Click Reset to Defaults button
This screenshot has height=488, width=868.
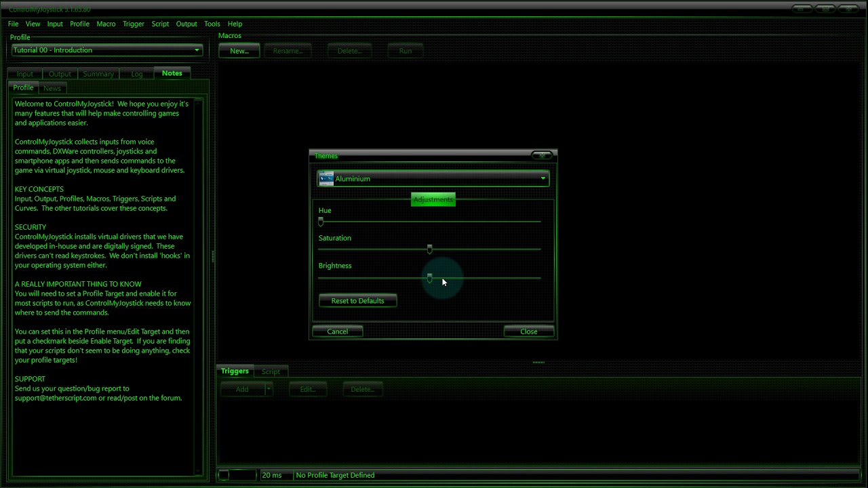pos(358,301)
